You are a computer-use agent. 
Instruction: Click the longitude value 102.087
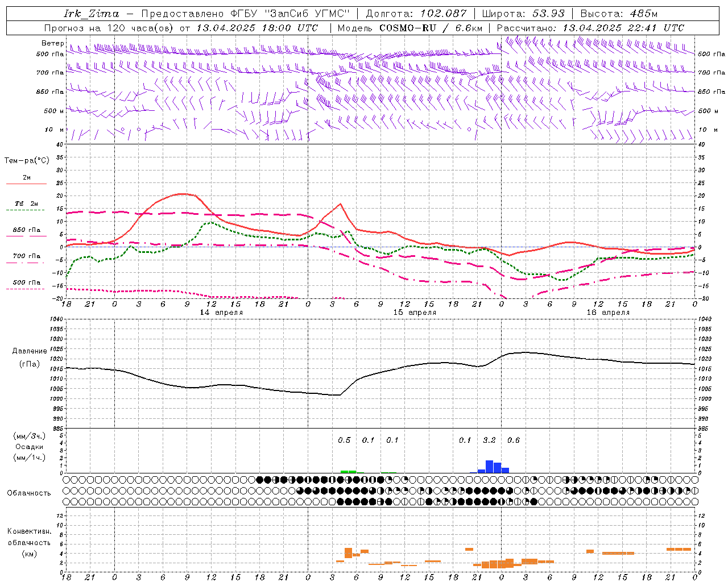[x=444, y=14]
